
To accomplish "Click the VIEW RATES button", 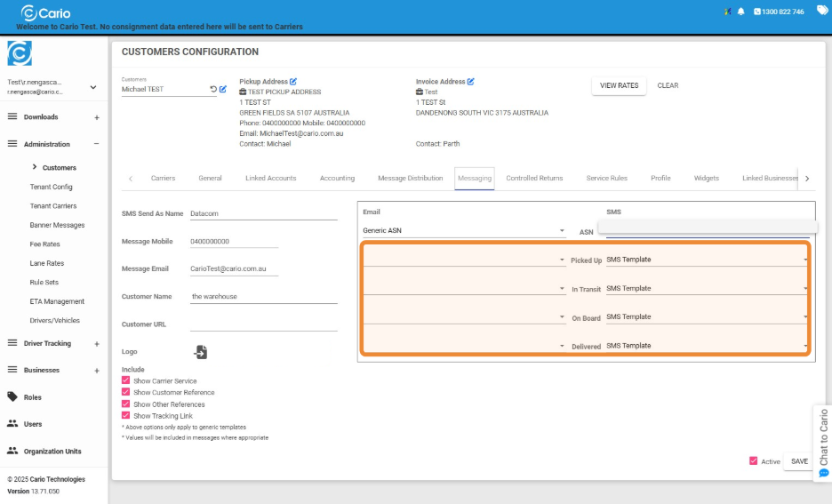I will (x=619, y=85).
